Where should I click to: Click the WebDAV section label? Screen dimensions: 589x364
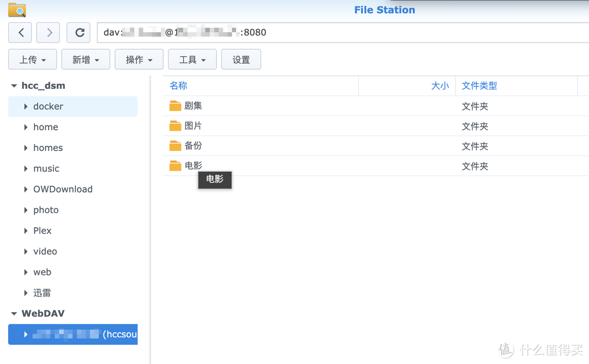[43, 313]
